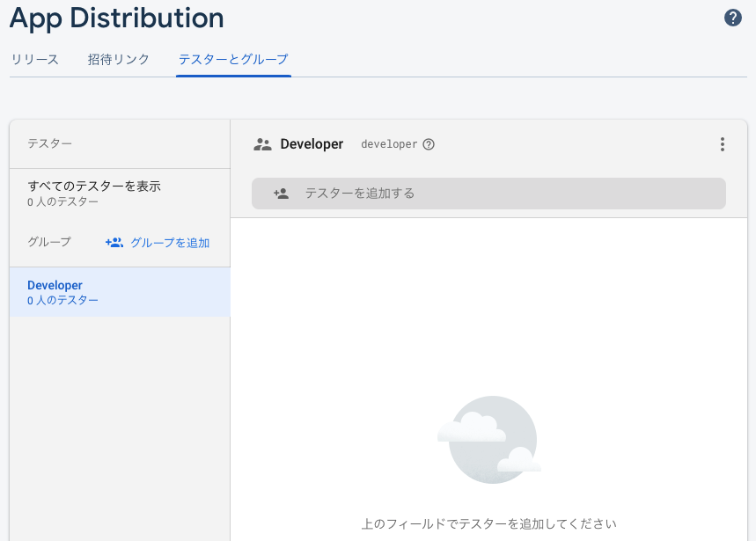Open the Developer group three-dot menu
This screenshot has width=756, height=541.
tap(723, 144)
